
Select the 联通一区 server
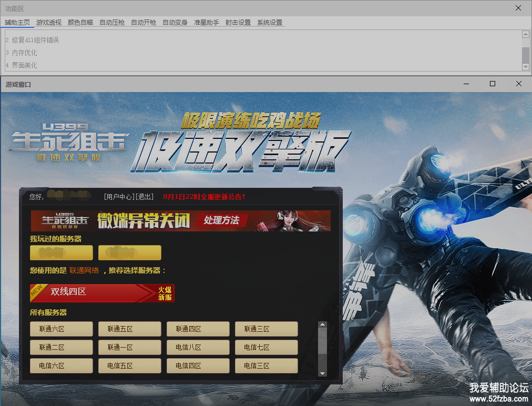coord(130,347)
